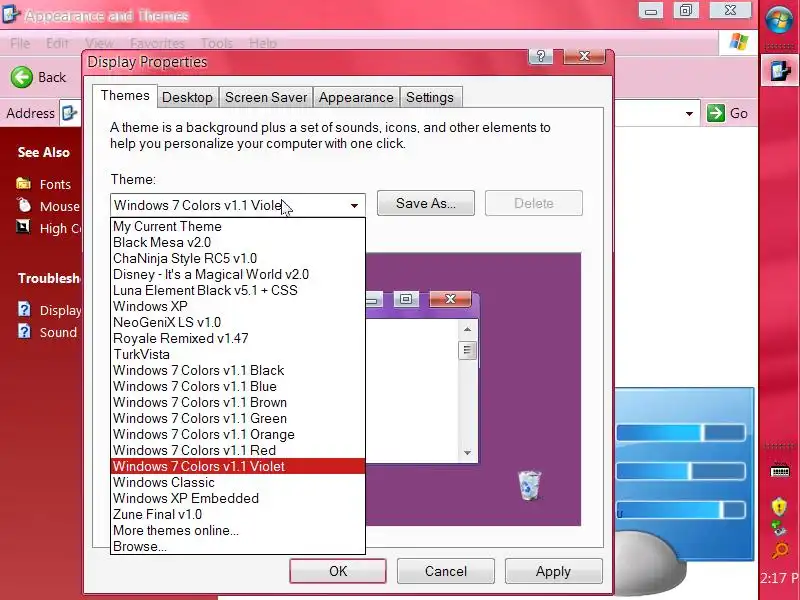This screenshot has height=600, width=800.
Task: Select the TurkVista theme
Action: coord(238,354)
